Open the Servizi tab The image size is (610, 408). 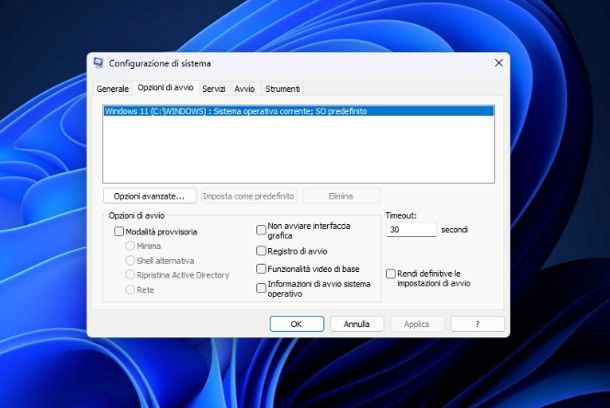point(214,89)
